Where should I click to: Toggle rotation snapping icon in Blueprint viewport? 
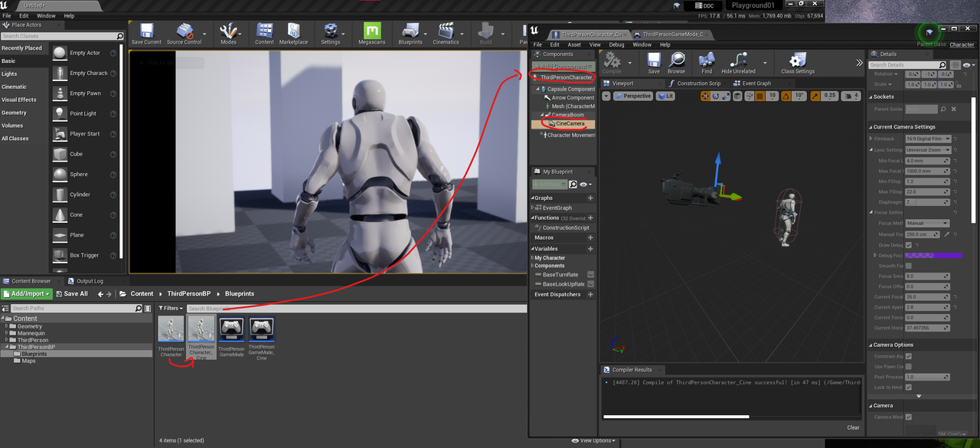pos(786,96)
